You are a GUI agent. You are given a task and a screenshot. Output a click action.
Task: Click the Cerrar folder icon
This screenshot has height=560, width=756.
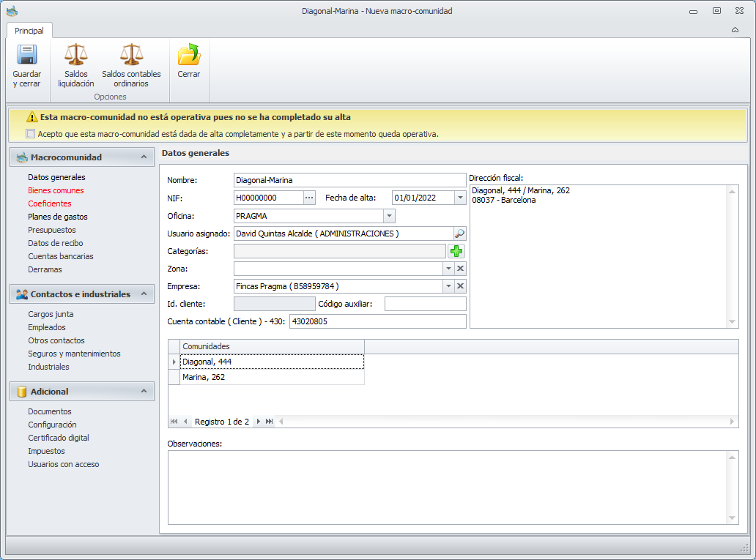(188, 56)
